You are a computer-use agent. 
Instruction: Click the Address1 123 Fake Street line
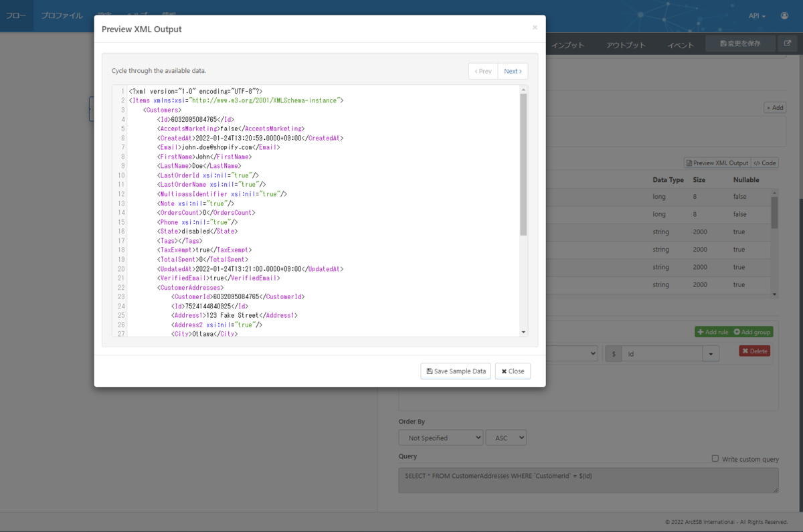tap(234, 315)
